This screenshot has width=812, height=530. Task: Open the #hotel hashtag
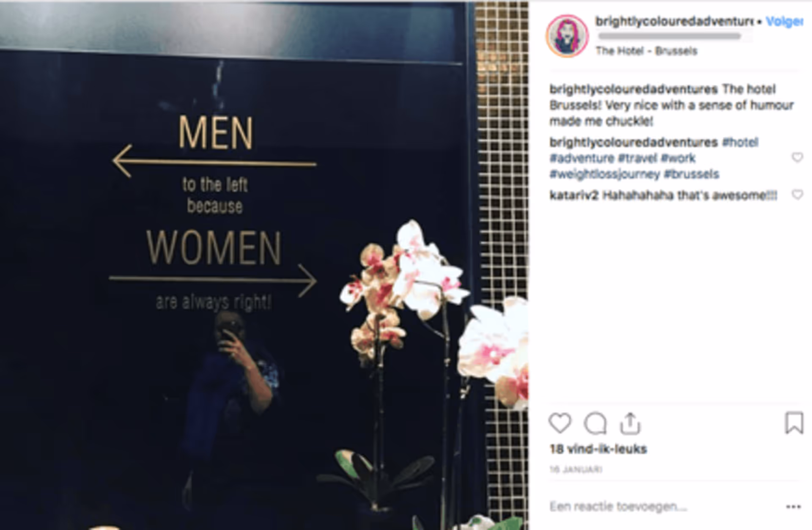(x=740, y=142)
